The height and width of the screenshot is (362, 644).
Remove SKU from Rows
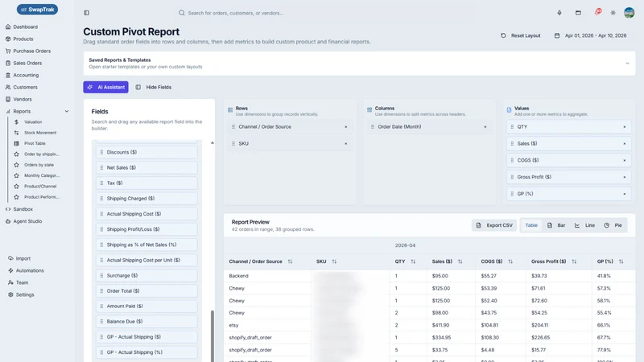346,144
